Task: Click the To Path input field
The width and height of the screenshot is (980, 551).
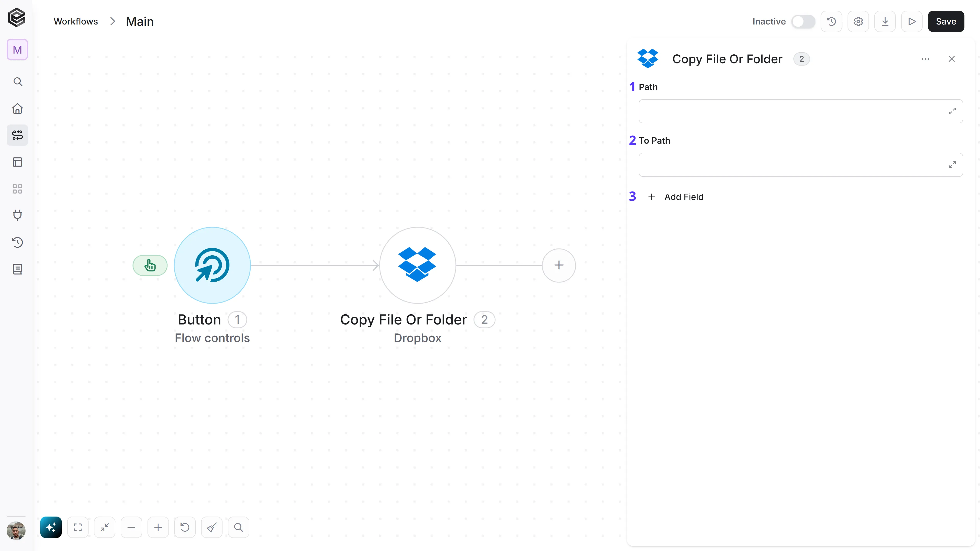Action: click(800, 165)
